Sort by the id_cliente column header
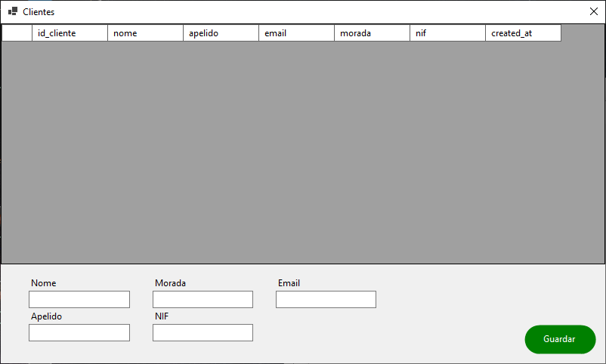606x364 pixels. pos(70,33)
